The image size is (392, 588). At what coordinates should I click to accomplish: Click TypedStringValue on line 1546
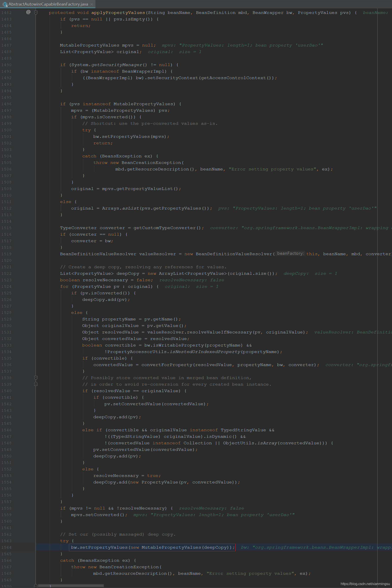pyautogui.click(x=243, y=430)
